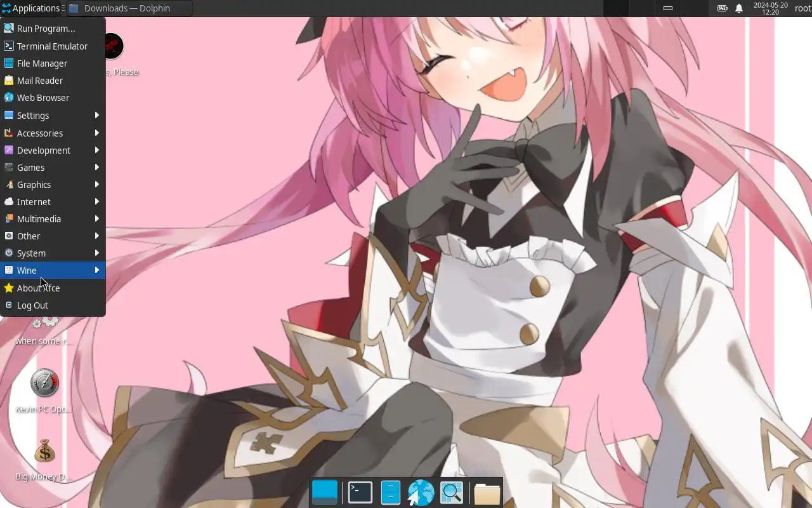Choose Log Out from the menu

pos(53,305)
